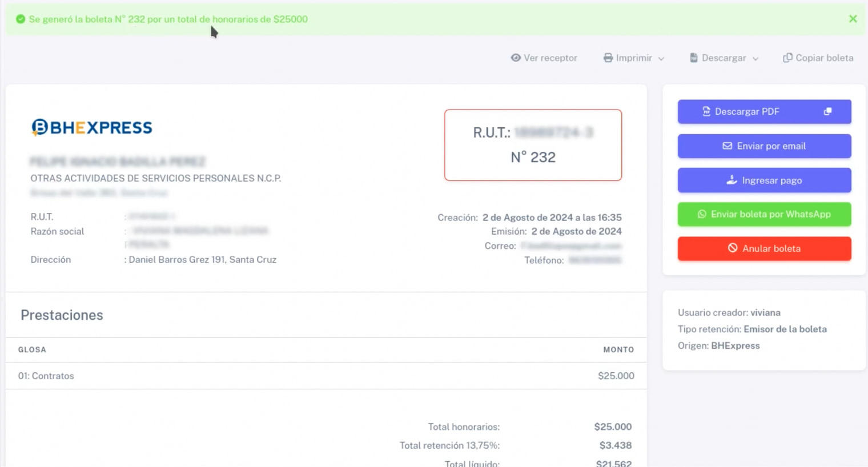Viewport: 868px width, 467px height.
Task: Click the Descargar PDF button
Action: [764, 111]
